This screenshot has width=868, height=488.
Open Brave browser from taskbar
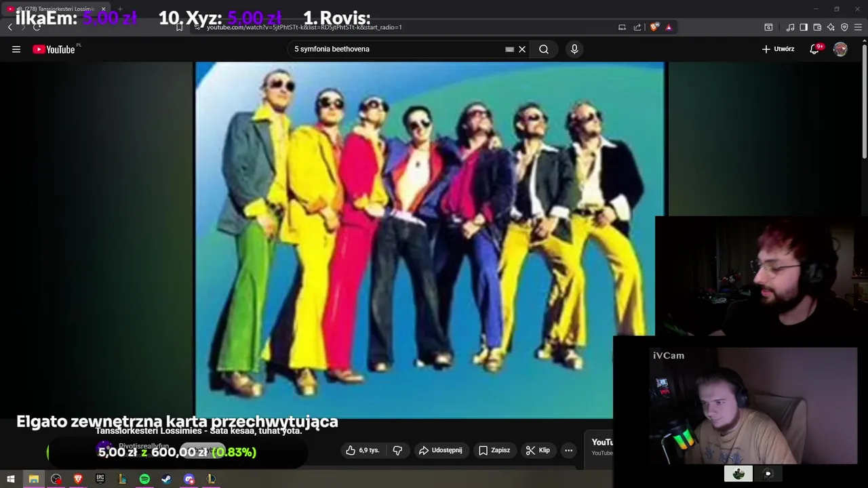tap(78, 479)
